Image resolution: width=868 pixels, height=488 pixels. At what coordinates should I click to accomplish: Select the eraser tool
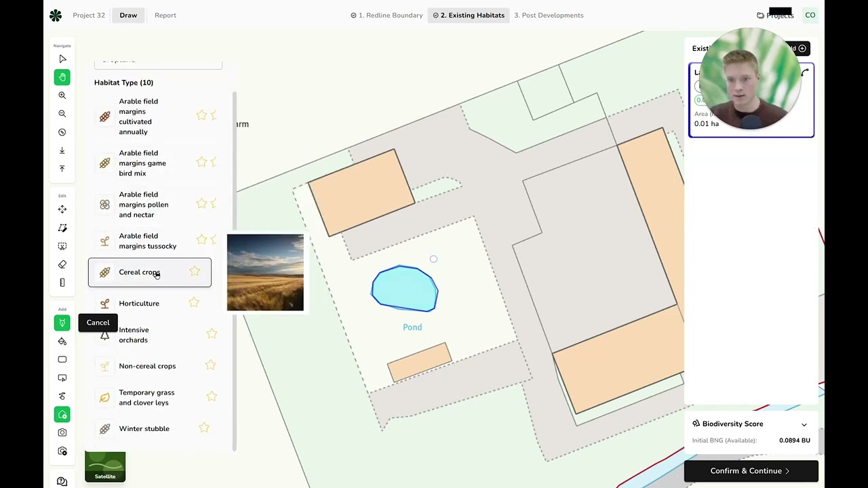tap(62, 264)
